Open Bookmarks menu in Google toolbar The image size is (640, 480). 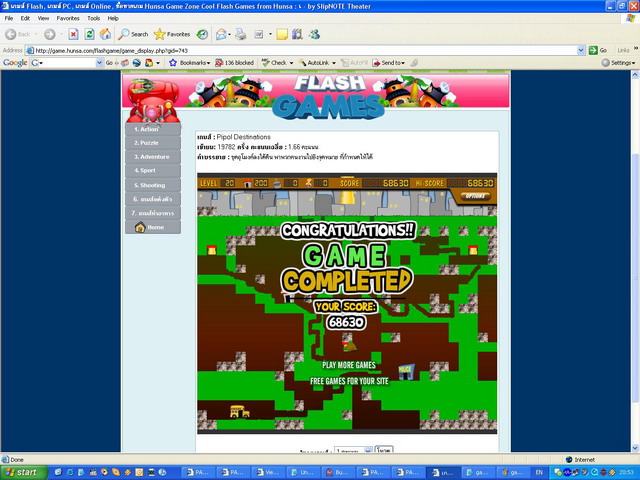coord(190,62)
